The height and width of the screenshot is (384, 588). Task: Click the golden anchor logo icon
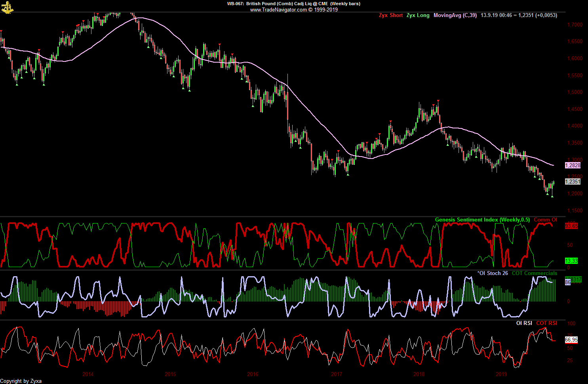click(x=7, y=7)
